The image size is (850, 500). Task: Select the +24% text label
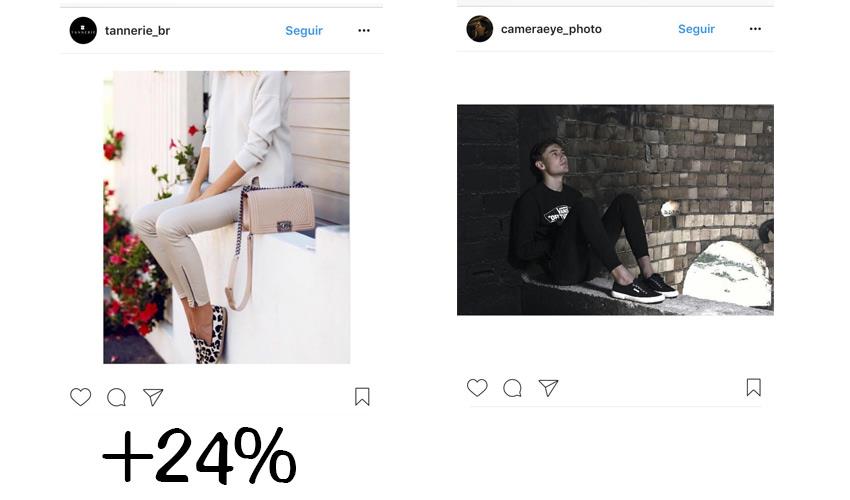tap(199, 456)
